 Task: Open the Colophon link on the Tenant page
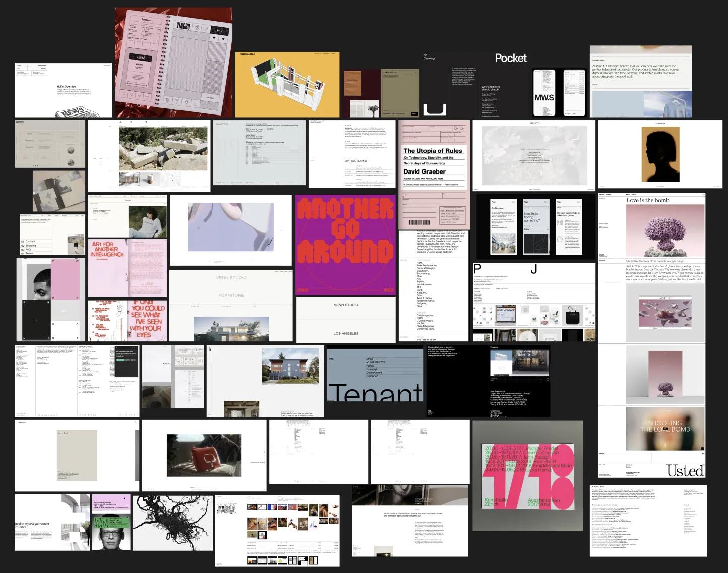pos(372,376)
